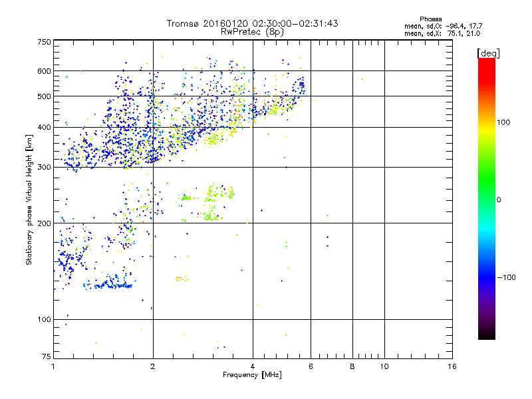Click the y-axis tick label '300'
532x399 pixels.
point(44,167)
